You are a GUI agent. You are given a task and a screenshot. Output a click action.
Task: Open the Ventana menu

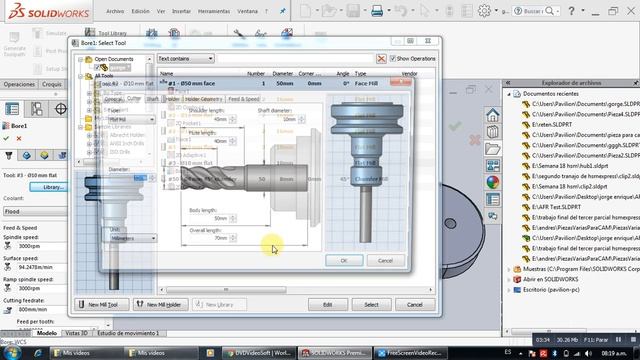pos(247,11)
